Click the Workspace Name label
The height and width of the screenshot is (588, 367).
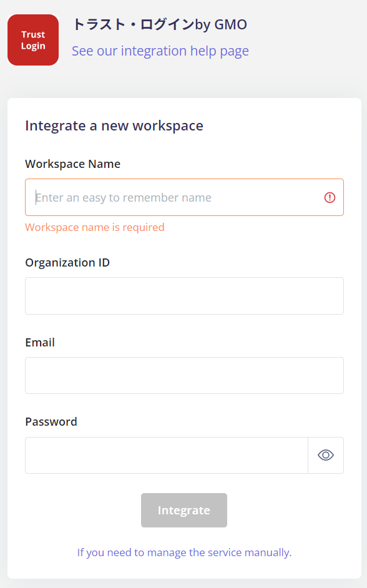coord(73,164)
